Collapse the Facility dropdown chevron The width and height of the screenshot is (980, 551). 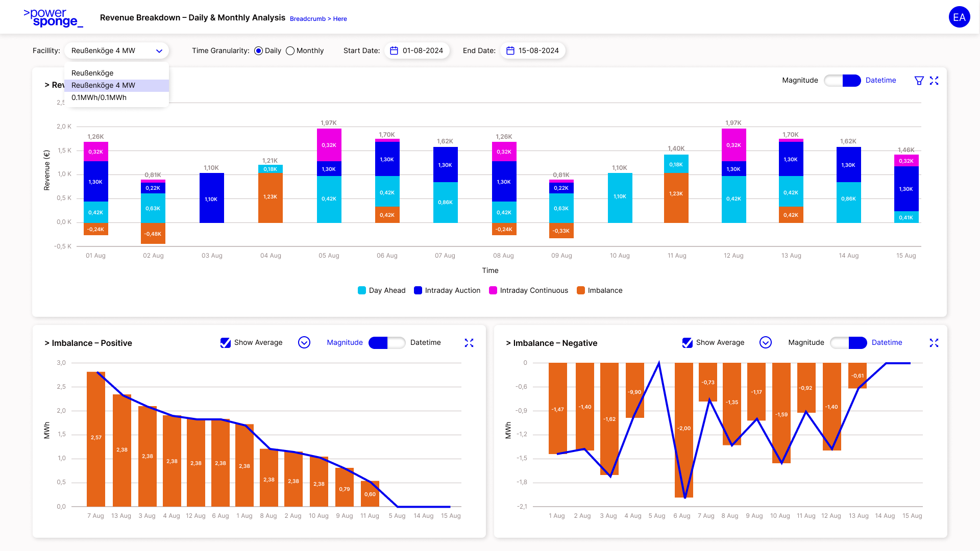click(x=159, y=51)
